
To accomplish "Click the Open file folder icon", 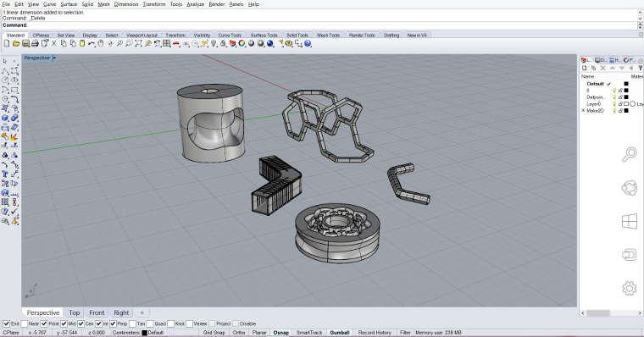I will [x=16, y=43].
